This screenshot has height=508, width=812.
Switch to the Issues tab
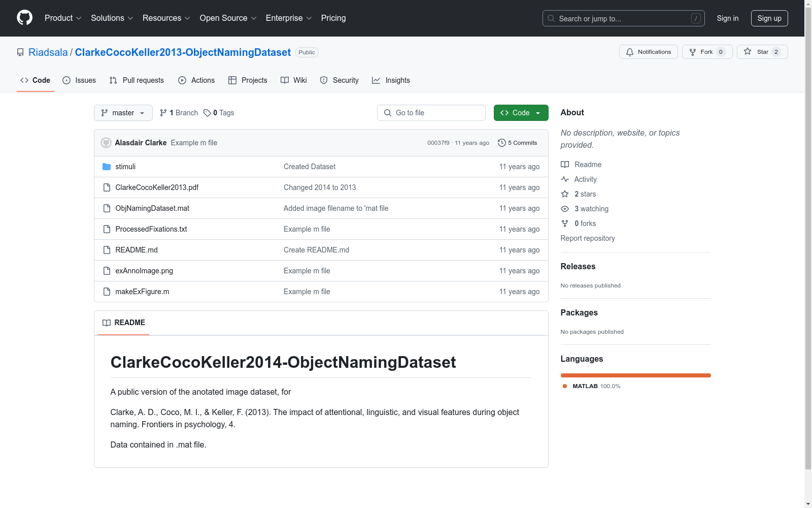[x=79, y=80]
